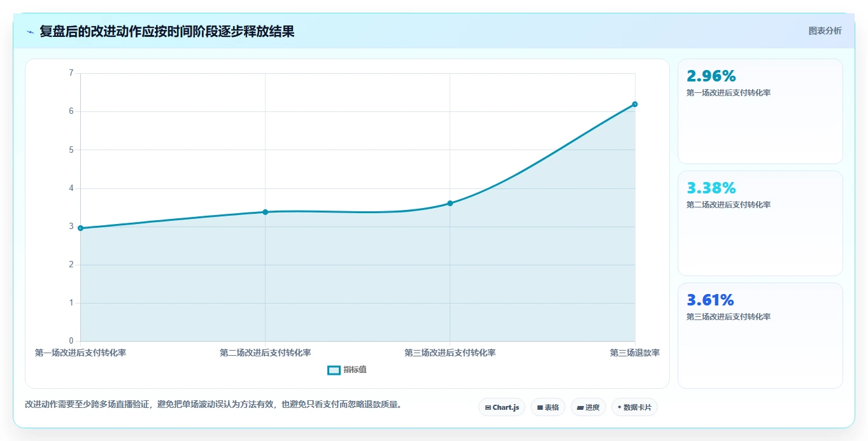Click the y-axis value 7

tap(71, 73)
